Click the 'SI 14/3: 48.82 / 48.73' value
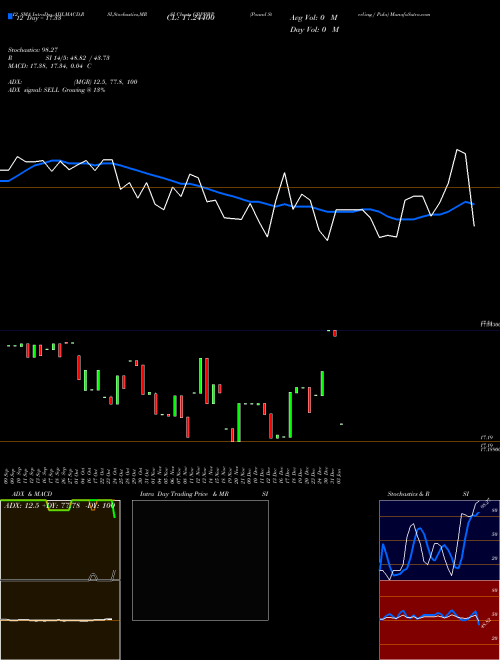The height and width of the screenshot is (660, 500). pos(78,58)
